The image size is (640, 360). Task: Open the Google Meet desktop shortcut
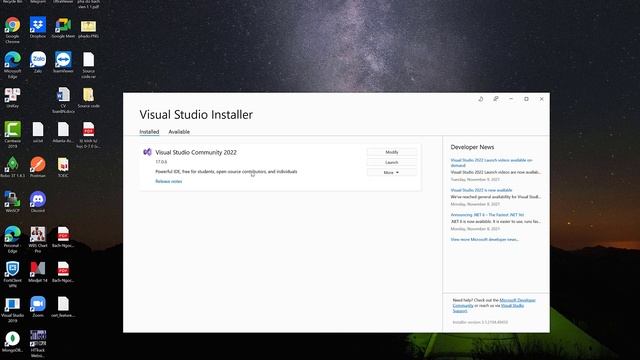[x=63, y=28]
